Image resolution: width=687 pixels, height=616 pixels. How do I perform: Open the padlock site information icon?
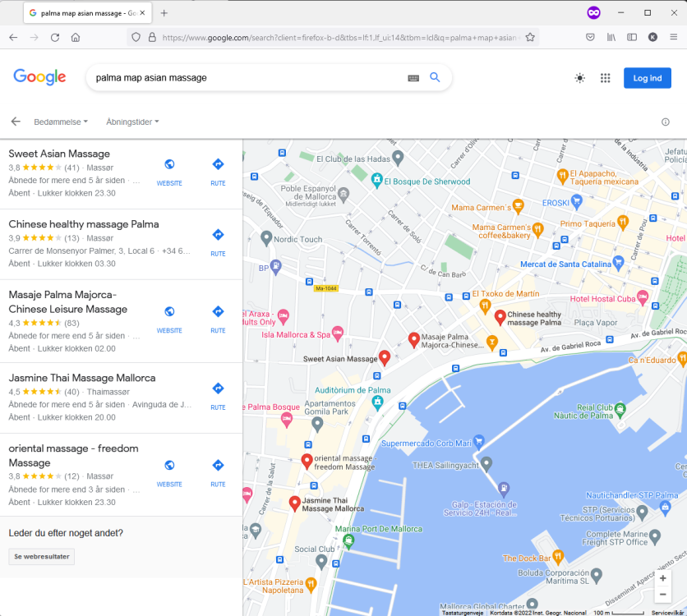[x=152, y=38]
